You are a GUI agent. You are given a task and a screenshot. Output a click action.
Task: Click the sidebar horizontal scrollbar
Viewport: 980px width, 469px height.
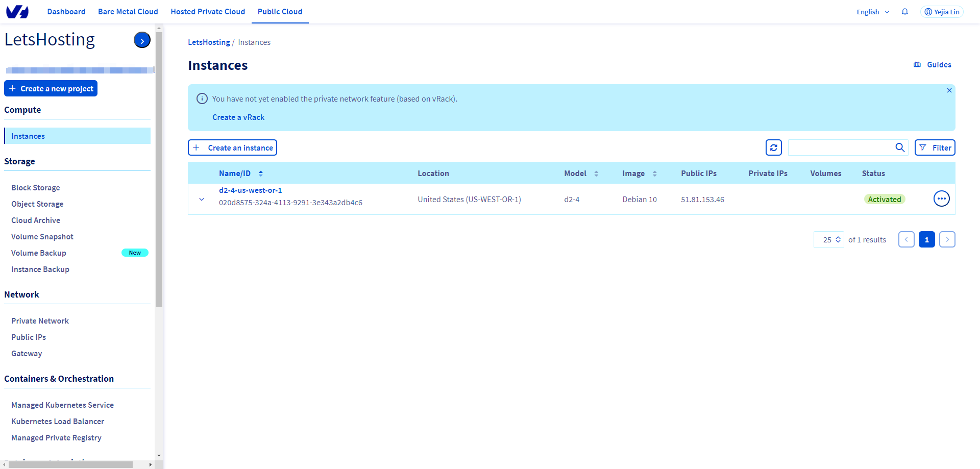tap(71, 464)
